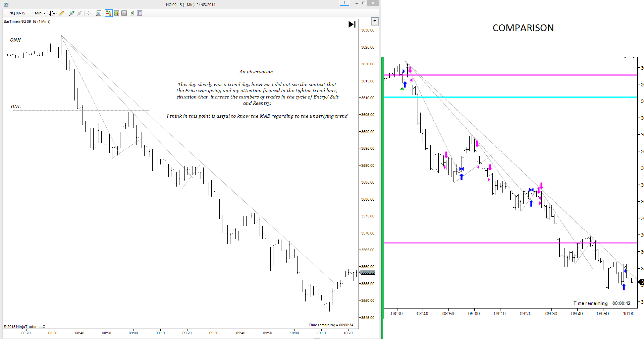
Task: Click the 08:20 time axis label
Action: [x=26, y=333]
